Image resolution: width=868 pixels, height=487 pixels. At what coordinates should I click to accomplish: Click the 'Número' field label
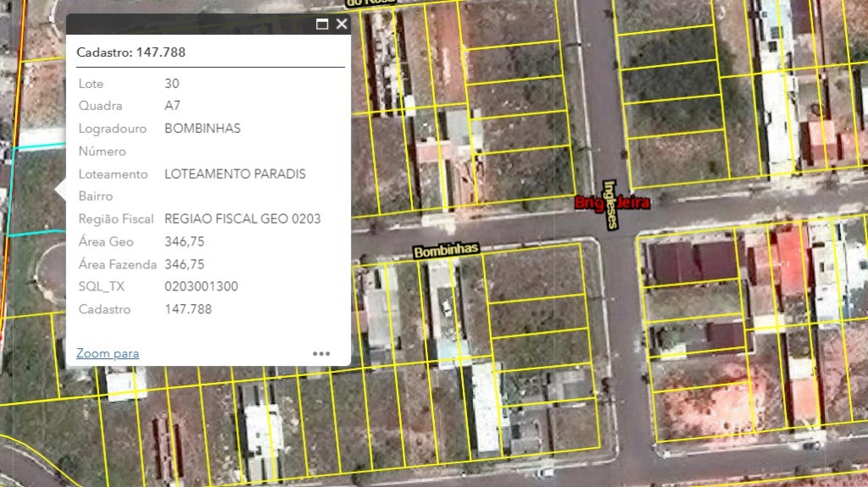coord(102,151)
